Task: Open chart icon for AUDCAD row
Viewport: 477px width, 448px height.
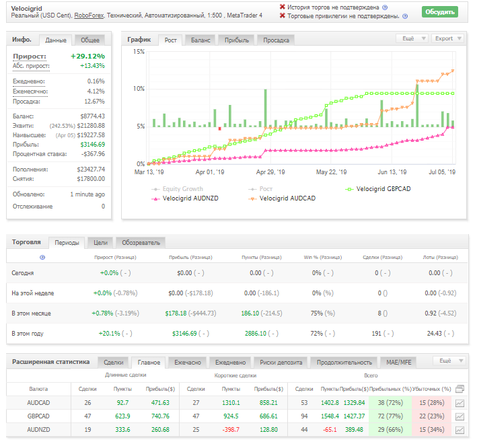Action: pyautogui.click(x=460, y=404)
